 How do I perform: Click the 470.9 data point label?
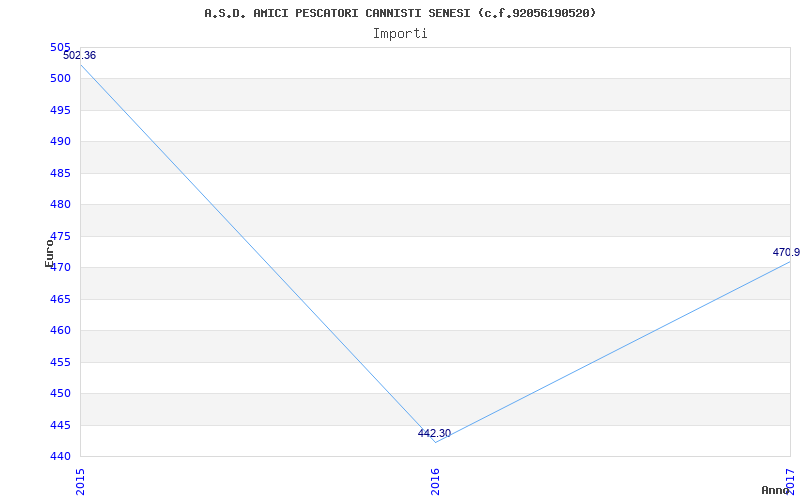tap(786, 253)
